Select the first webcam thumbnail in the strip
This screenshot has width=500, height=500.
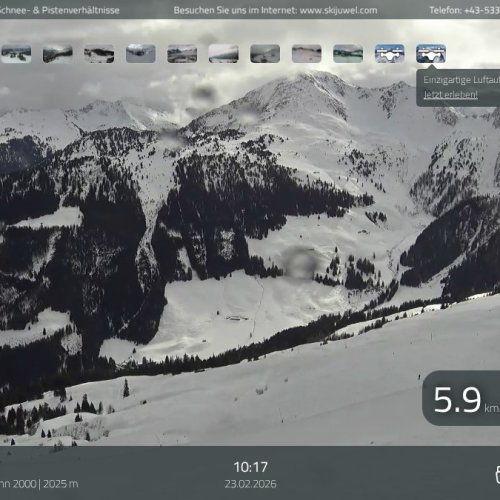click(x=16, y=54)
